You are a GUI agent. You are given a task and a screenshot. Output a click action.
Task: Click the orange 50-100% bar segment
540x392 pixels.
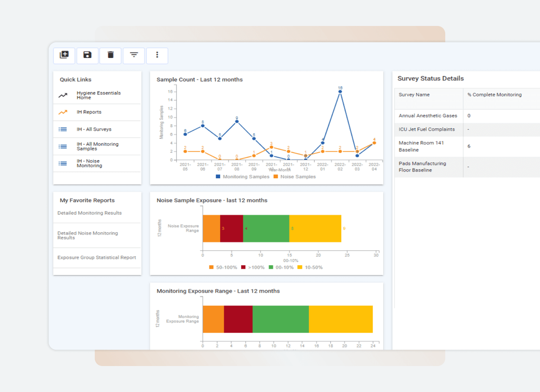pos(211,228)
